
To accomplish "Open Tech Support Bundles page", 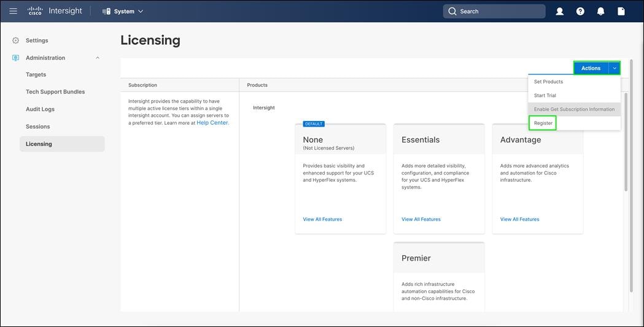I will (55, 92).
